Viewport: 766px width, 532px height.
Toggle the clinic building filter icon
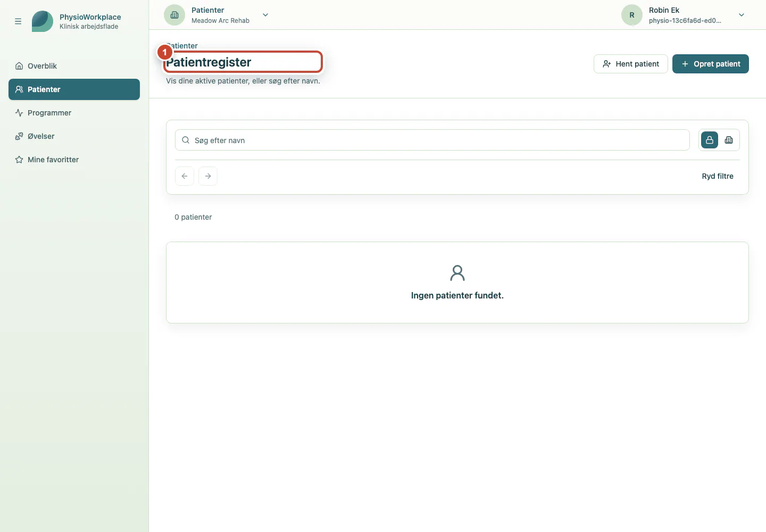729,140
